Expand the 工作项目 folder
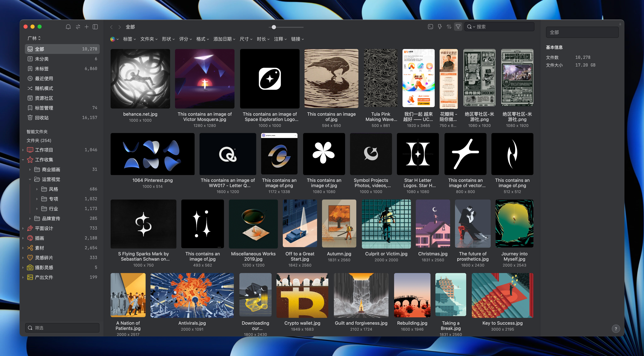Viewport: 644px width, 356px height. click(23, 150)
